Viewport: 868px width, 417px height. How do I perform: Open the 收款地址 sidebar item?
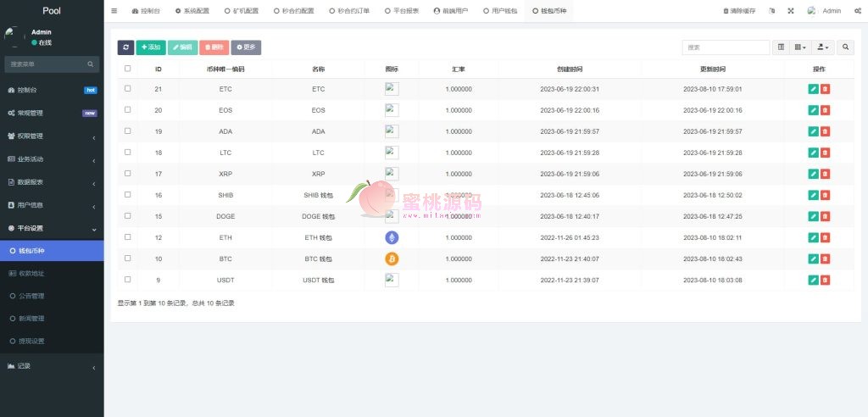(x=31, y=274)
